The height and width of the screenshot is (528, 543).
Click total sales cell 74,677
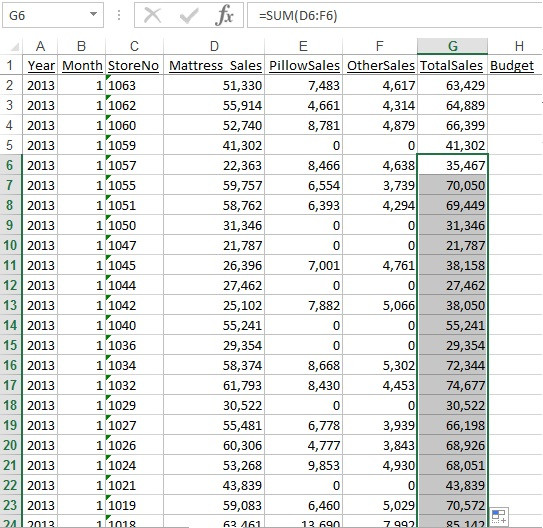coord(453,385)
